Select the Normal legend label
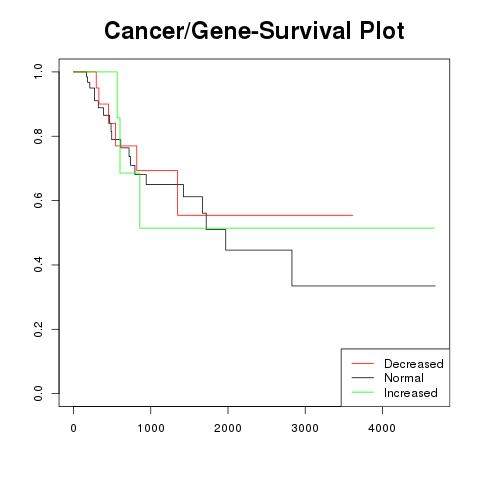Viewport: 480px width, 480px height. click(404, 378)
